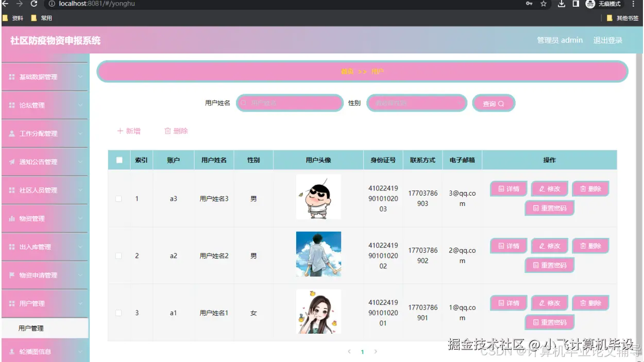The image size is (644, 362).
Task: Click the 轮播图信息 upload icon
Action: [12, 352]
